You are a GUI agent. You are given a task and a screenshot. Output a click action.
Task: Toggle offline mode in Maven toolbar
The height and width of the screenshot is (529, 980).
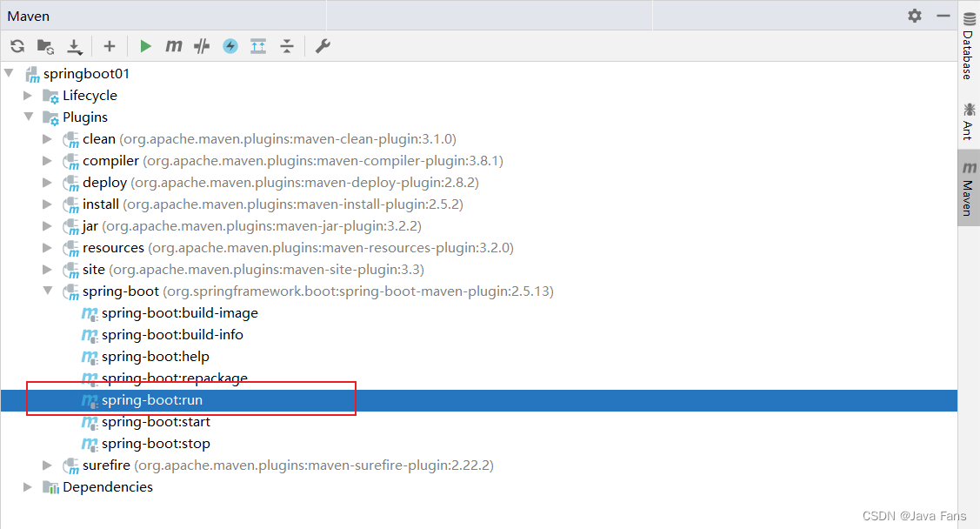click(x=201, y=45)
